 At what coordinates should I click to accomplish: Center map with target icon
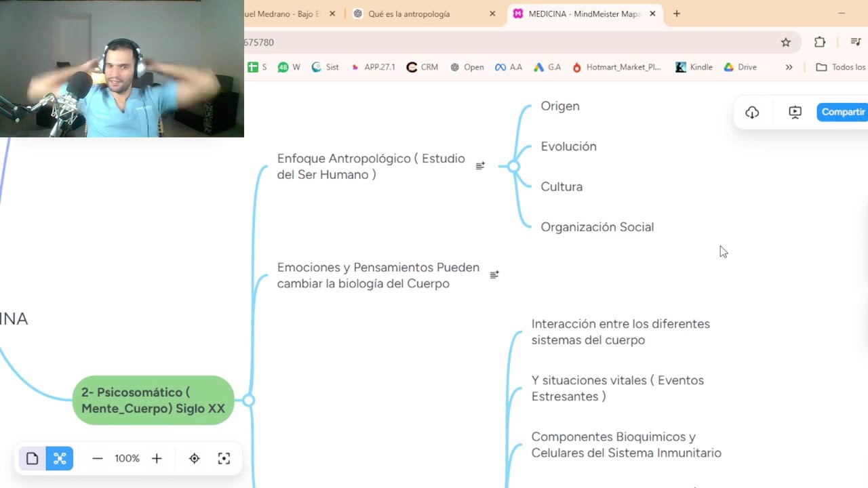point(195,459)
